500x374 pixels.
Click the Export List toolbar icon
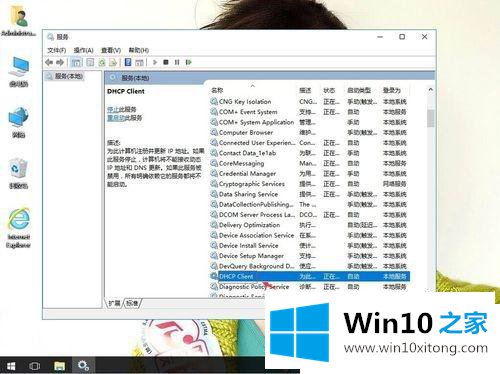coord(113,62)
